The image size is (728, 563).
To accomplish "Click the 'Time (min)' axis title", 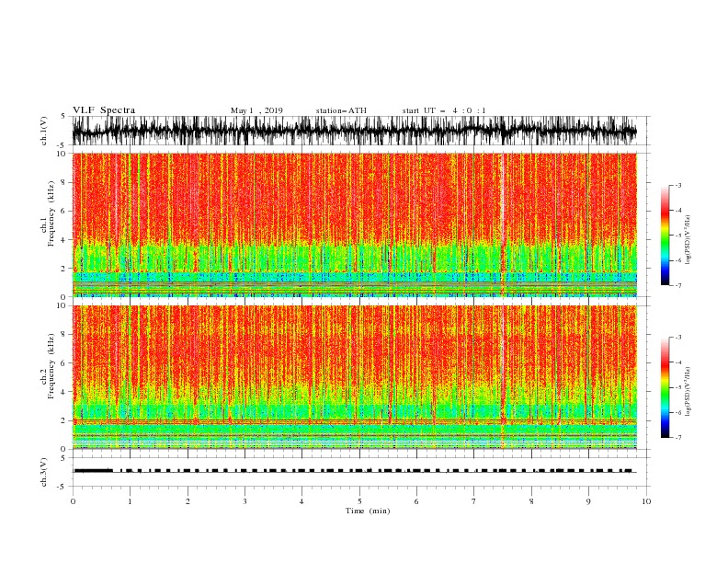I will pyautogui.click(x=368, y=511).
